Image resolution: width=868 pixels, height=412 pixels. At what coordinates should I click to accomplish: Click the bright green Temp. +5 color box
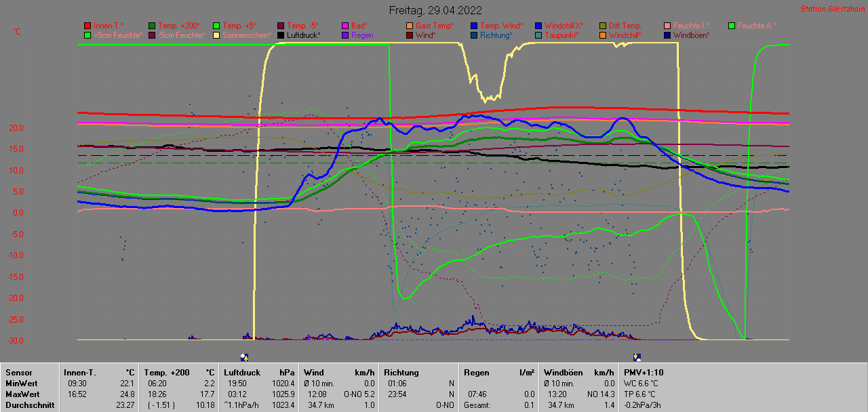click(x=217, y=26)
